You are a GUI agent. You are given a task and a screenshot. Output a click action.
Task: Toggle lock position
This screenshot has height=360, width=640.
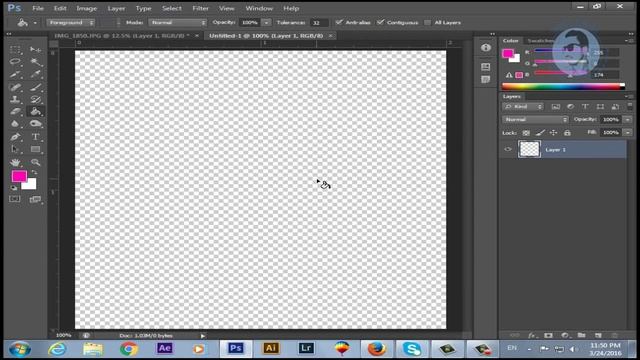553,133
